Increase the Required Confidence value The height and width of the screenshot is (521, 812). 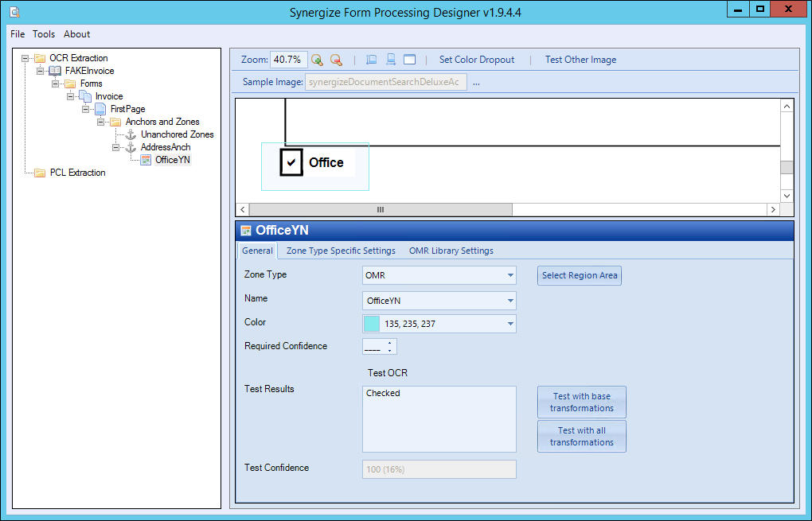[390, 343]
